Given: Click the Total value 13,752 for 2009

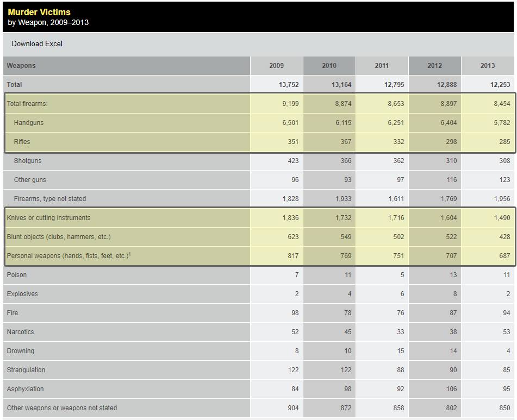Looking at the screenshot, I should [x=289, y=85].
